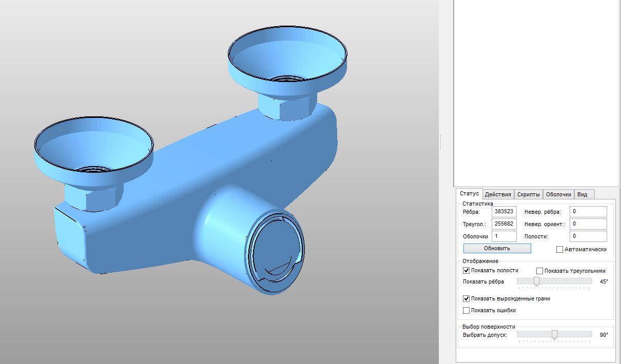Click the Выбрать допуск slider handle

(x=554, y=335)
